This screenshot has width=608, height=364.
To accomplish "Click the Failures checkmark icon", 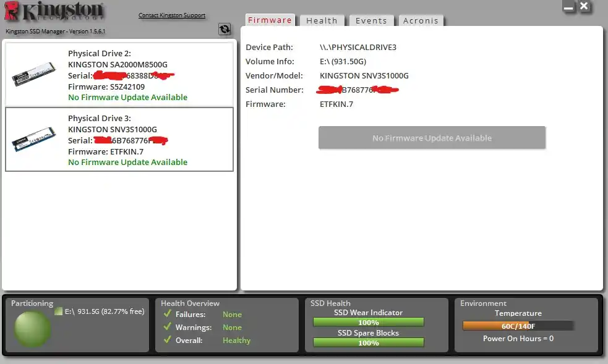I will (x=168, y=314).
